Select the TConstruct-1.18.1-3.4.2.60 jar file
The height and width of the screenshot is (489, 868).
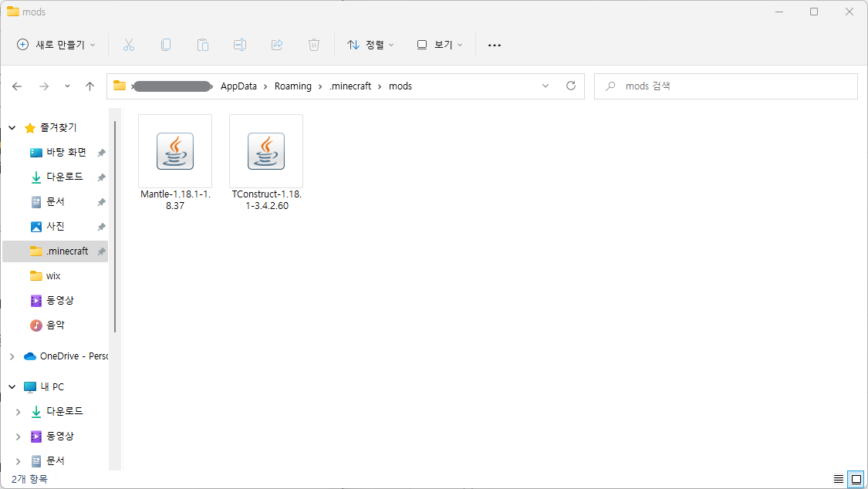266,163
